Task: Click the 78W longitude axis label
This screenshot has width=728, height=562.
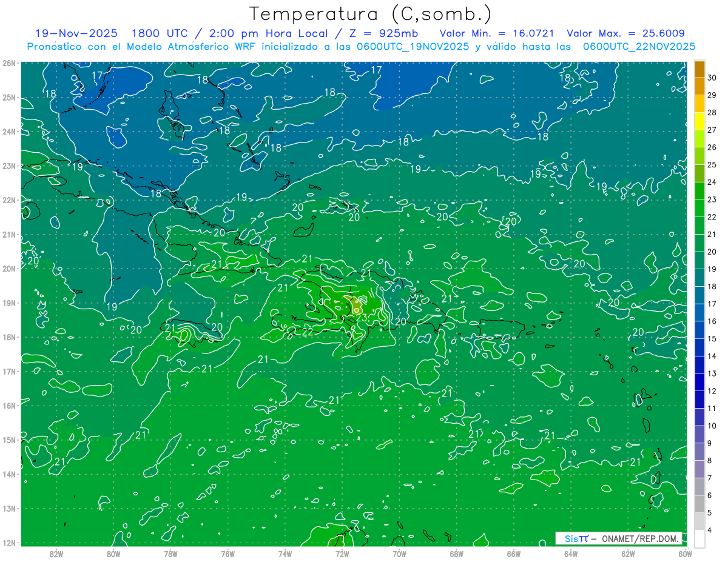Action: click(170, 553)
